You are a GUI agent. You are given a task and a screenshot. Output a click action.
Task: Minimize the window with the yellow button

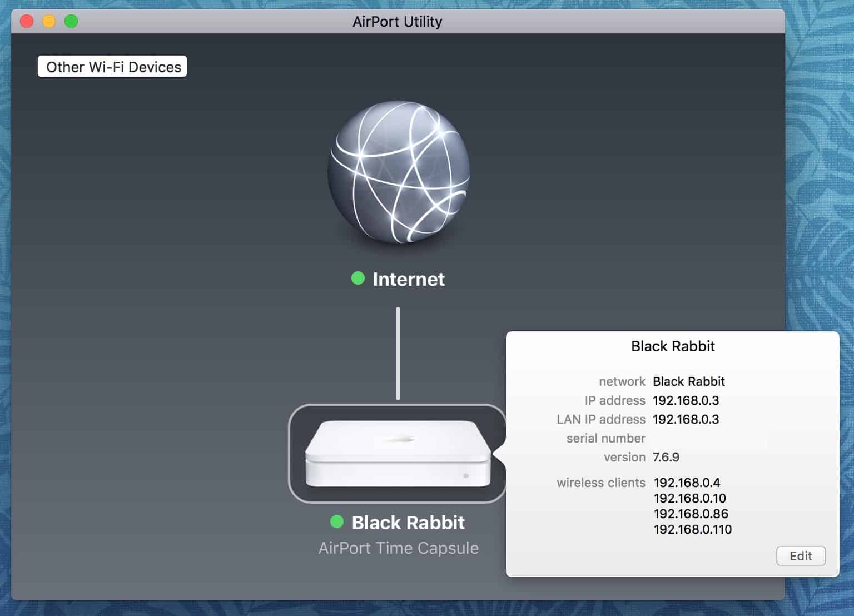(x=49, y=22)
